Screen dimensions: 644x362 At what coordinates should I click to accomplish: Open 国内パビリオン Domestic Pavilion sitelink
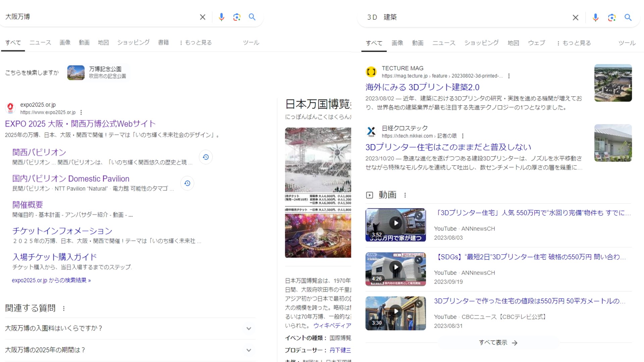(x=71, y=179)
